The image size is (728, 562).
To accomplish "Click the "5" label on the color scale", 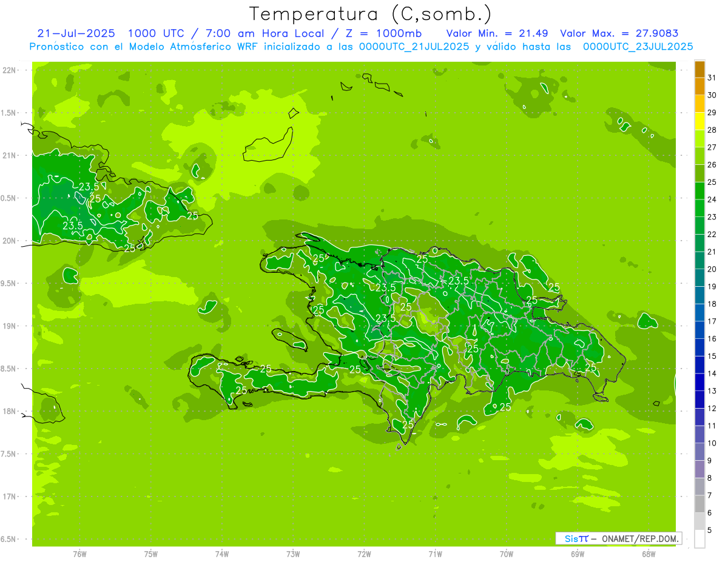I will 709,530.
